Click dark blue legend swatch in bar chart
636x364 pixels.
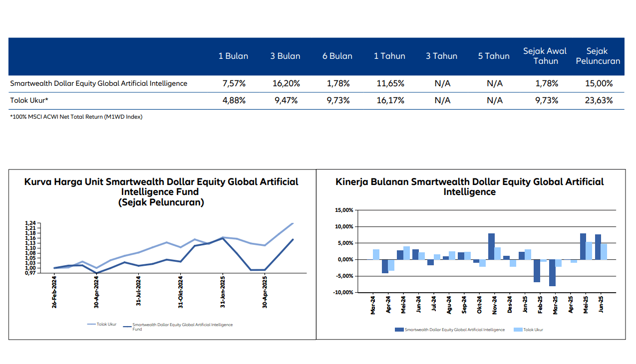point(399,330)
